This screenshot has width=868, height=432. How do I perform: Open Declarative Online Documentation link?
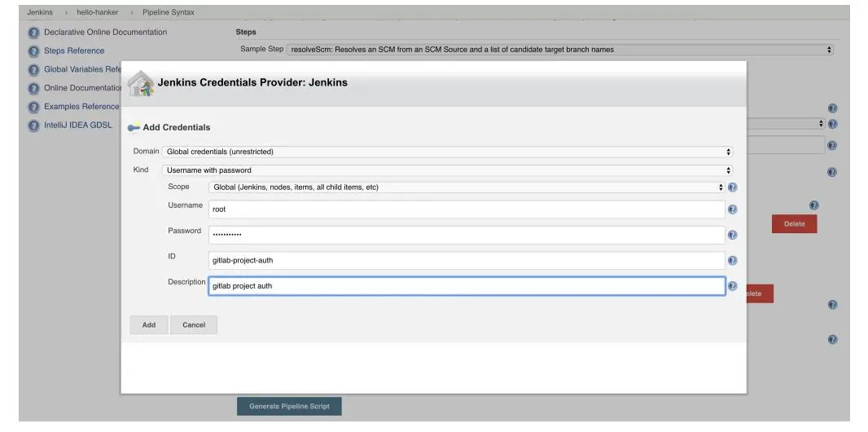coord(105,32)
